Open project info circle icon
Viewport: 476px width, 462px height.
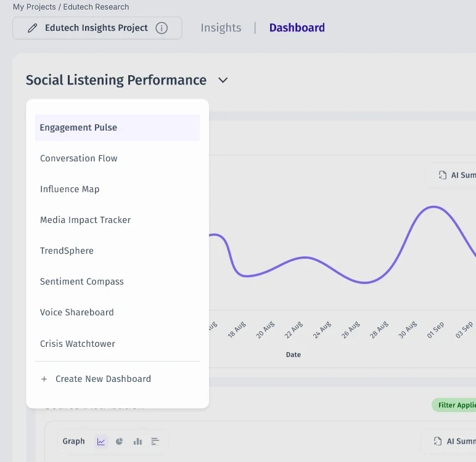pyautogui.click(x=162, y=28)
